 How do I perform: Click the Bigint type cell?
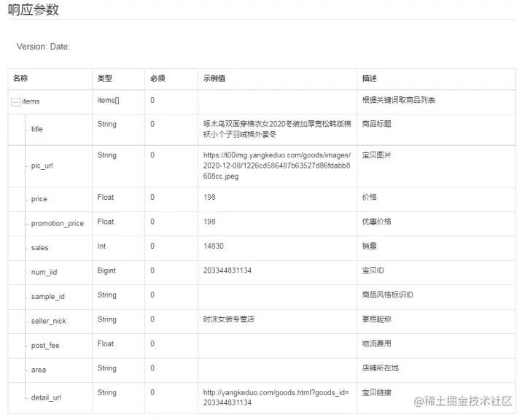(106, 271)
